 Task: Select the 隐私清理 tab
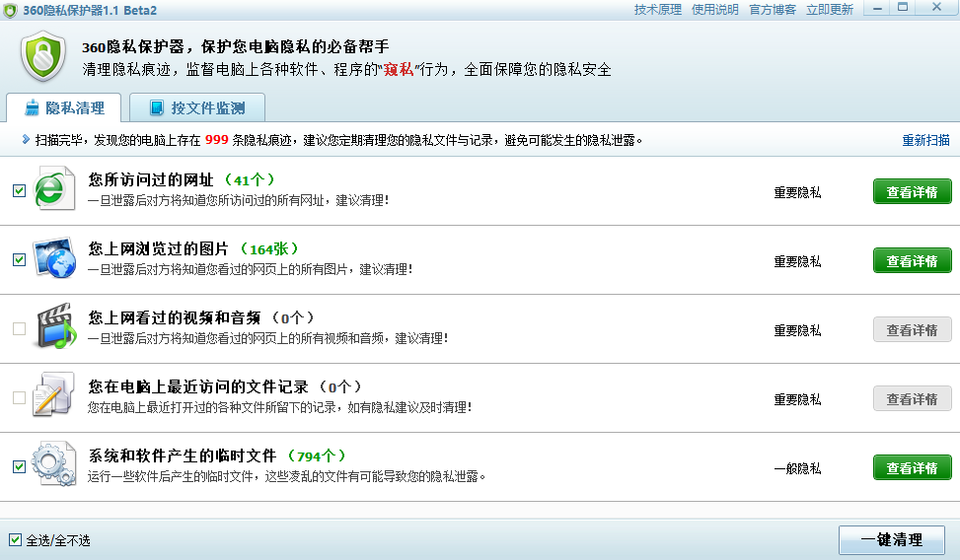point(63,108)
